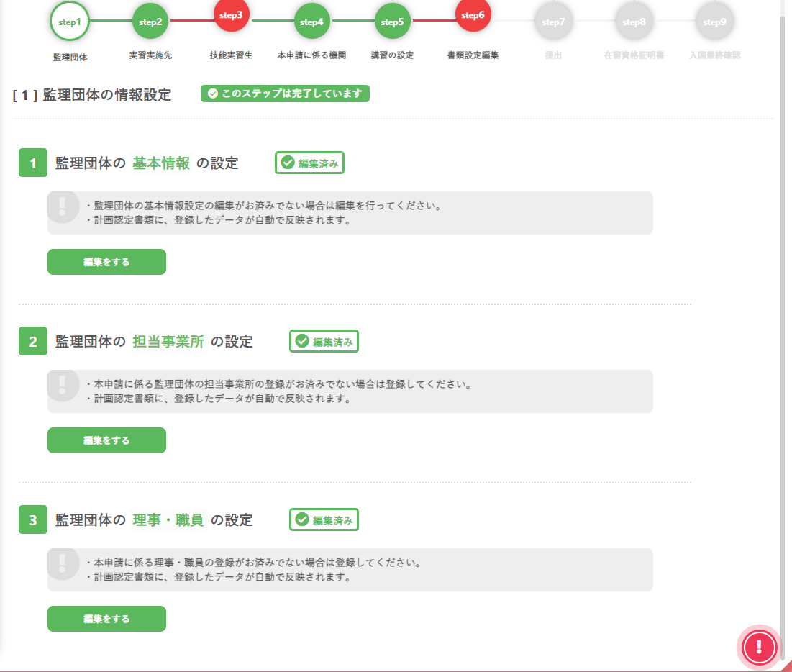
Task: Go to step2 実習実施先 circle
Action: tap(150, 22)
